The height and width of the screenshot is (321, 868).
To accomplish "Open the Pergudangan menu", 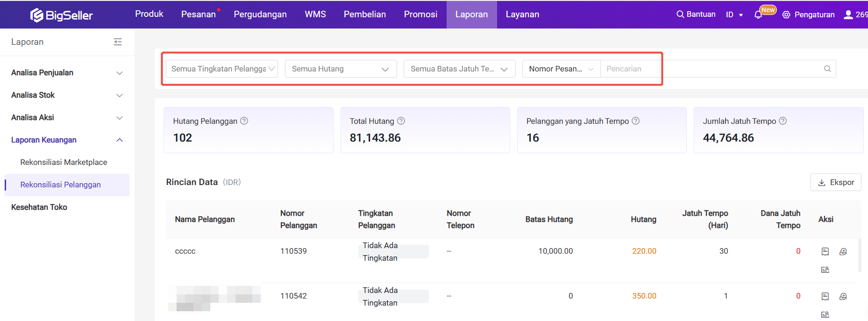I will (x=260, y=14).
